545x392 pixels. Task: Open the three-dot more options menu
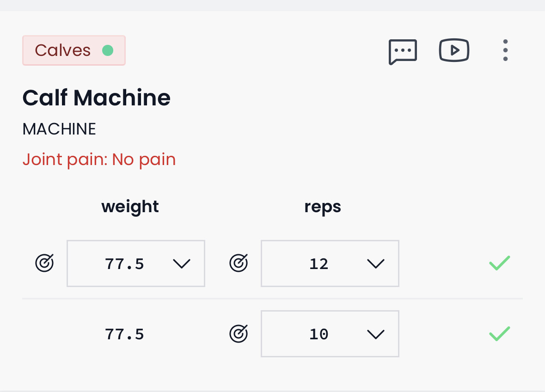click(505, 50)
